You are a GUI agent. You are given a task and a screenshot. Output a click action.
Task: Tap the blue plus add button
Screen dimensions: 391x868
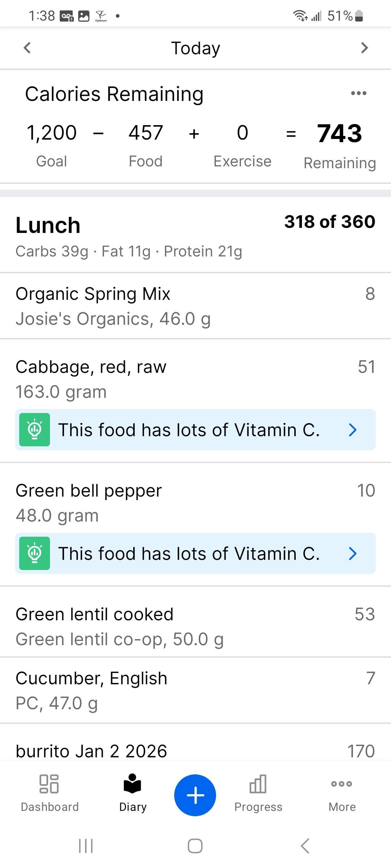195,795
